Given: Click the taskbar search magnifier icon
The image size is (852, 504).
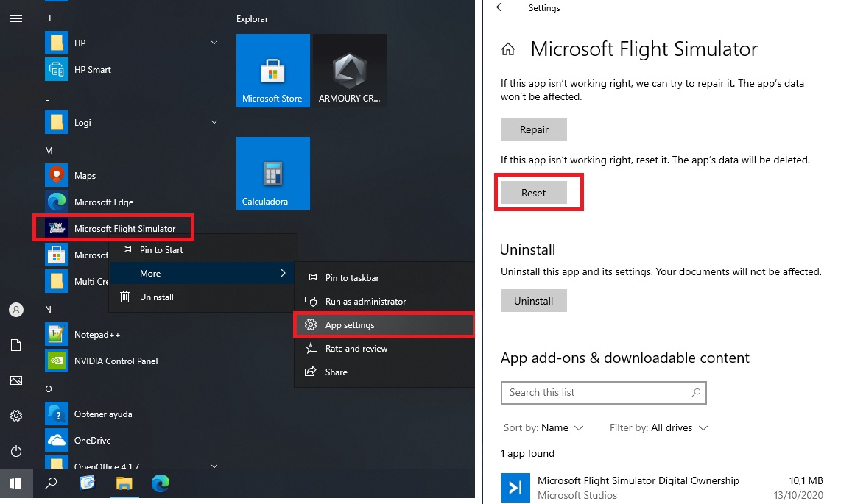Looking at the screenshot, I should pos(51,483).
